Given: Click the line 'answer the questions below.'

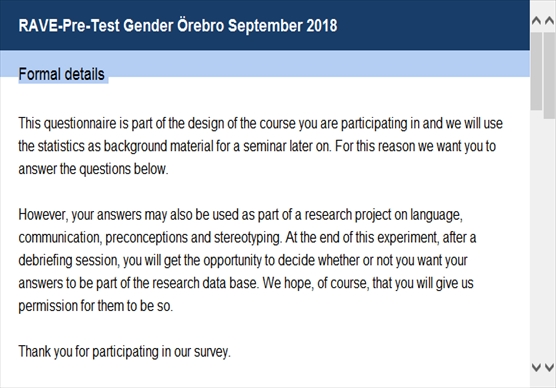Looking at the screenshot, I should (x=93, y=169).
